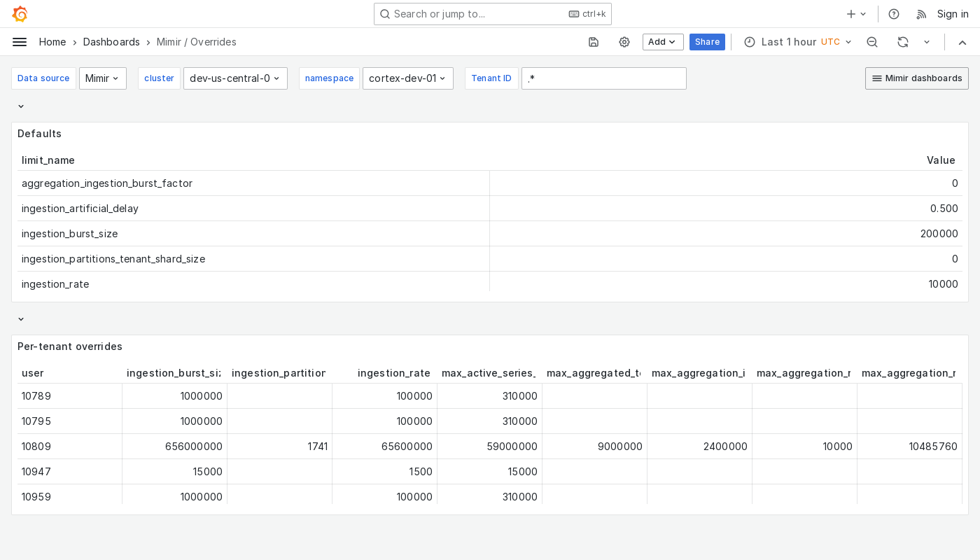Click the Defaults panel title
Viewport: 980px width, 560px height.
39,134
